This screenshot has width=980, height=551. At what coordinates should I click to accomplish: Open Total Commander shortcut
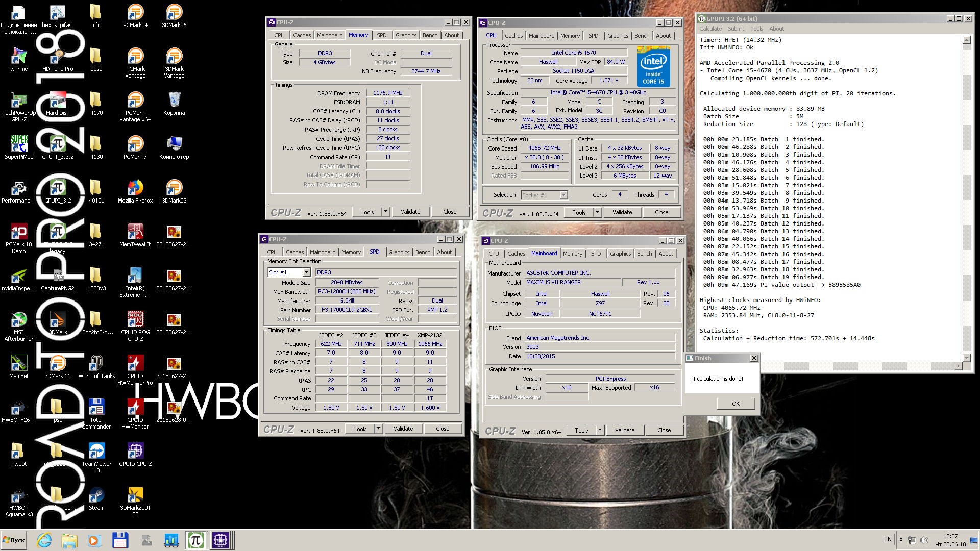click(x=96, y=414)
